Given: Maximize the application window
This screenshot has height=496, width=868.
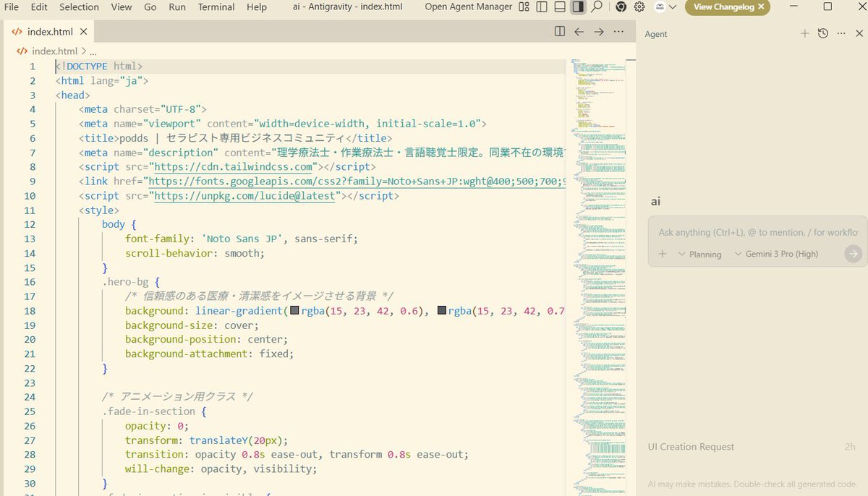Looking at the screenshot, I should point(828,7).
